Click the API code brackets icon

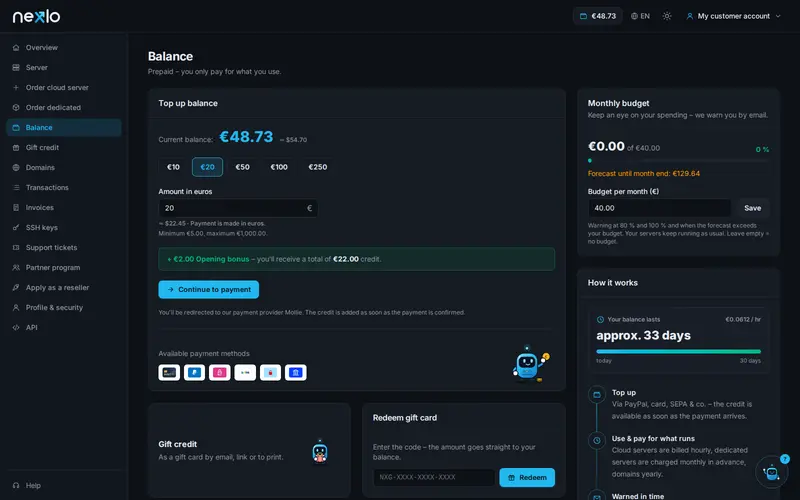pyautogui.click(x=16, y=328)
